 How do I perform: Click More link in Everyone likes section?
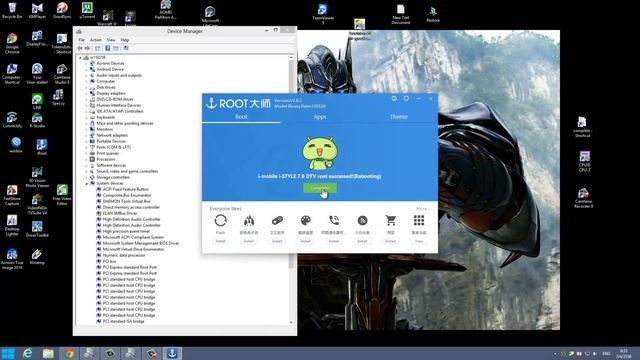pyautogui.click(x=423, y=209)
